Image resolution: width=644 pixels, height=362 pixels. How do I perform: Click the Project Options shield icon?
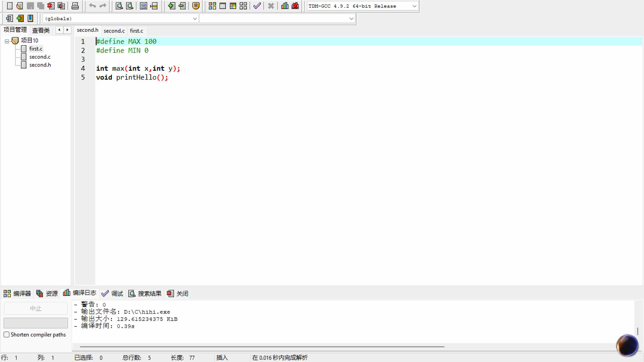pyautogui.click(x=196, y=6)
